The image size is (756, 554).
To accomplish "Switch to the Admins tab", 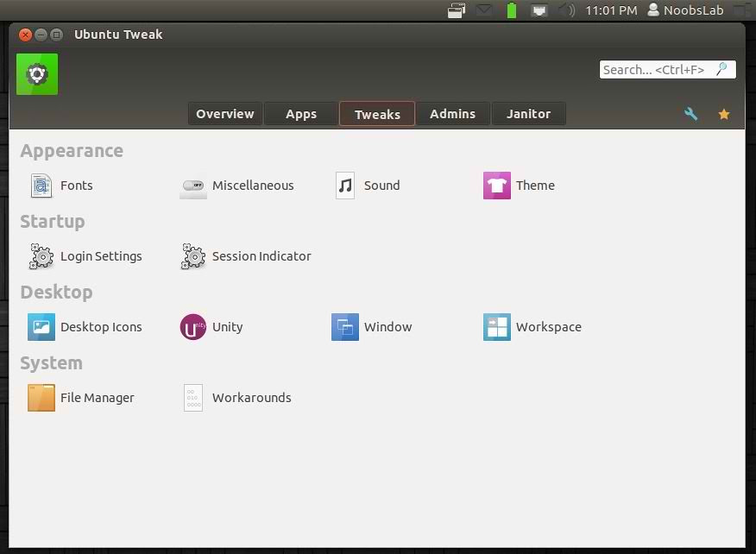I will pos(453,114).
